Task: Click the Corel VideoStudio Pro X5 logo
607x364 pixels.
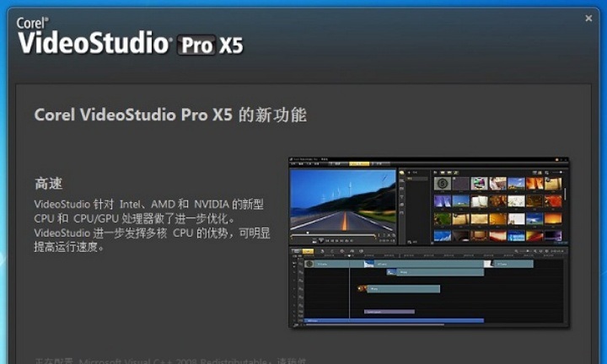Action: (130, 36)
